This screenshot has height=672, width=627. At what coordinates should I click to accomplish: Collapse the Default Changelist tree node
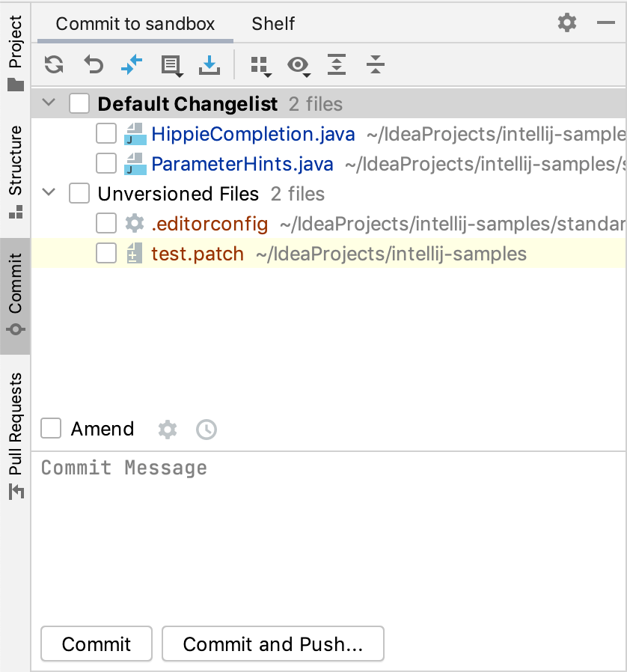coord(48,103)
